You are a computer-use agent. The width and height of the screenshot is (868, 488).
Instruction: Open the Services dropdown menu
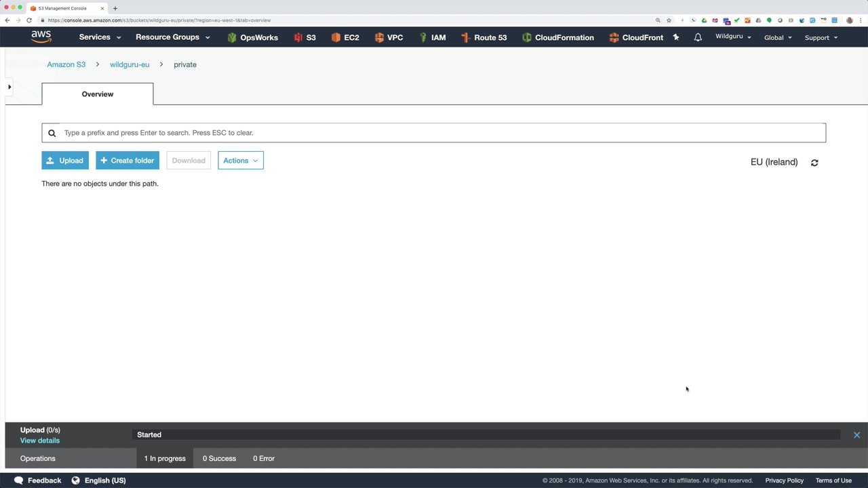click(x=100, y=37)
